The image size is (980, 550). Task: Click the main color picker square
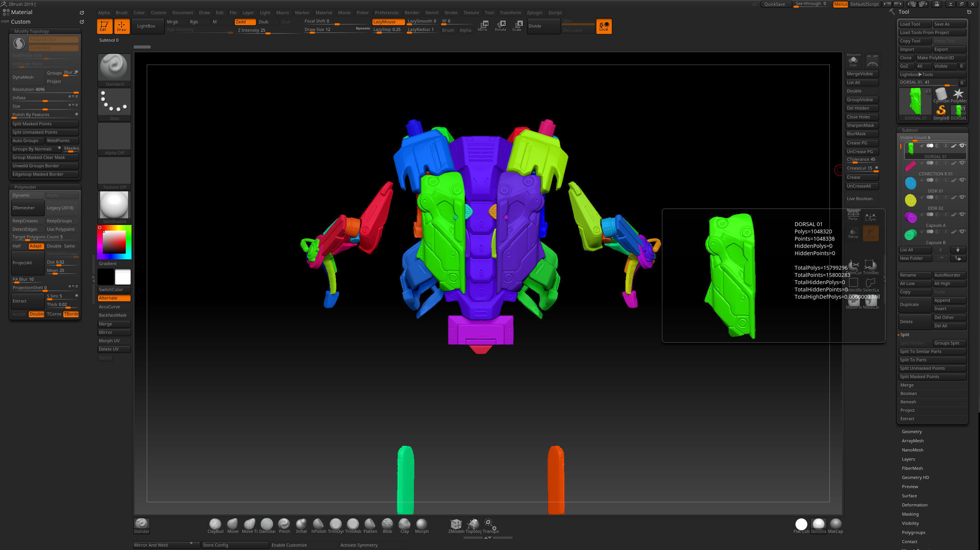[114, 242]
